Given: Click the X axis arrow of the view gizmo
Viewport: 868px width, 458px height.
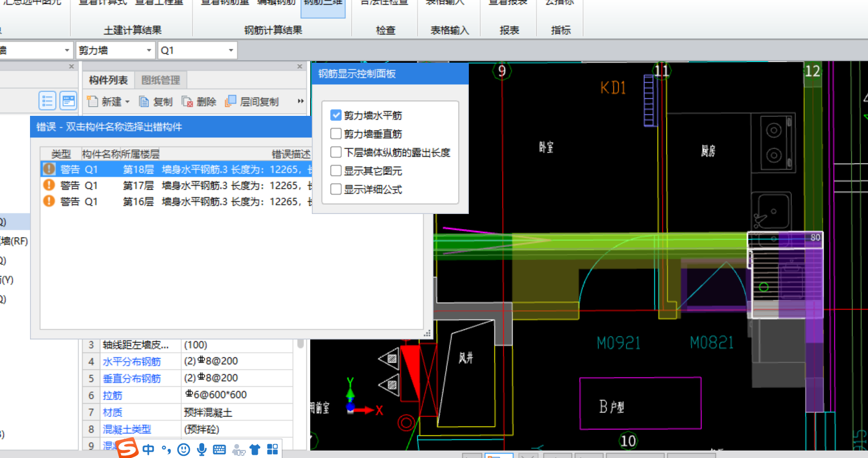Looking at the screenshot, I should pos(365,410).
